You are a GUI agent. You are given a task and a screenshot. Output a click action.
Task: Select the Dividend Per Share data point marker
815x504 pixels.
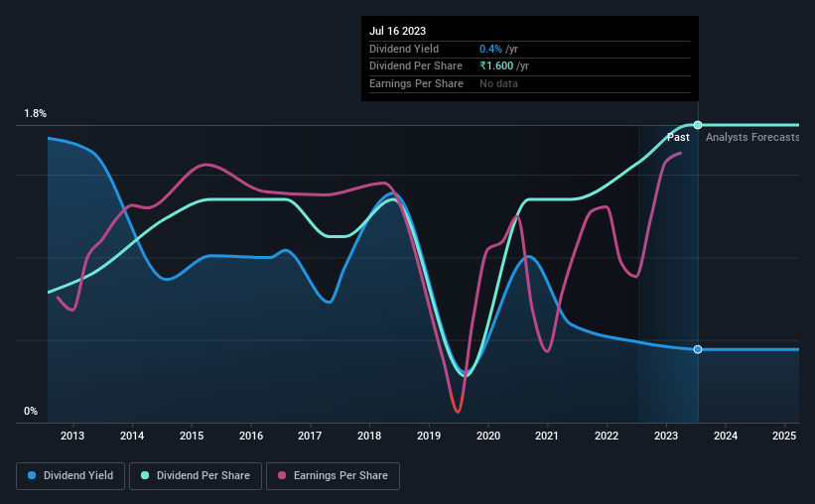(x=698, y=125)
